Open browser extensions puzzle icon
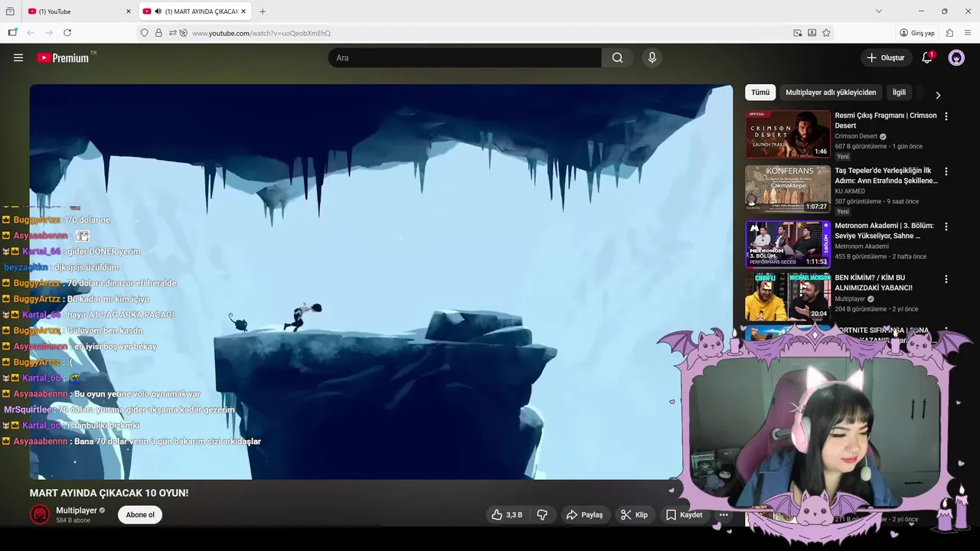980x551 pixels. pos(949,33)
